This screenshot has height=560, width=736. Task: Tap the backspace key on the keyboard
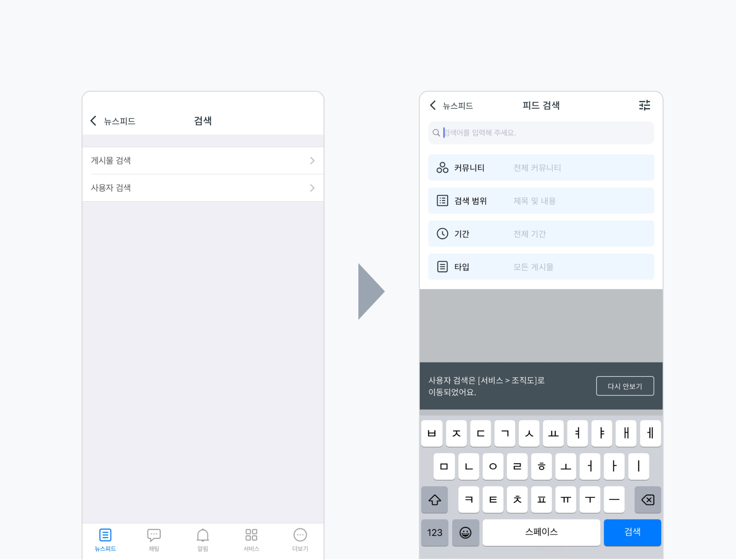click(648, 500)
